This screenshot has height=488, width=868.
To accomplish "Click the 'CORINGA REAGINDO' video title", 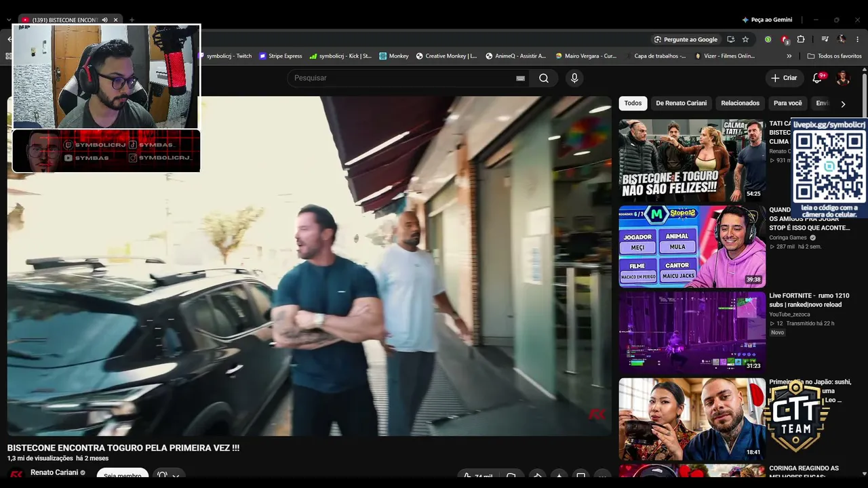I will (x=804, y=472).
